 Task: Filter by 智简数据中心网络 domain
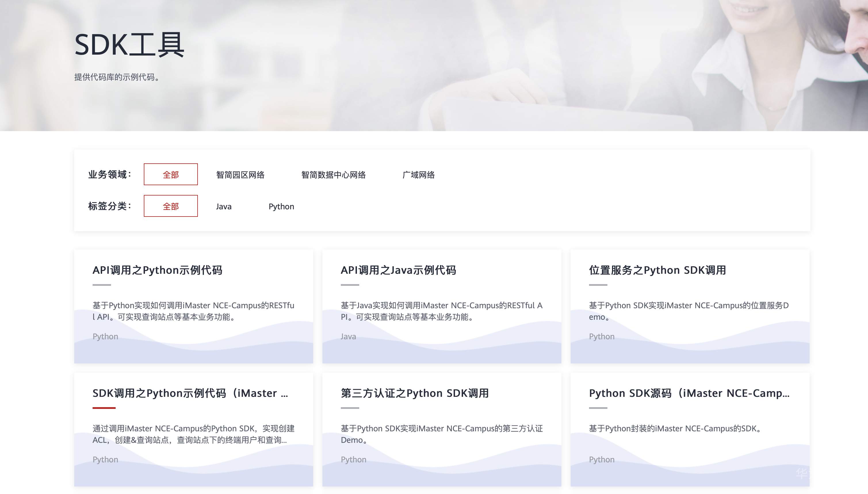[334, 175]
